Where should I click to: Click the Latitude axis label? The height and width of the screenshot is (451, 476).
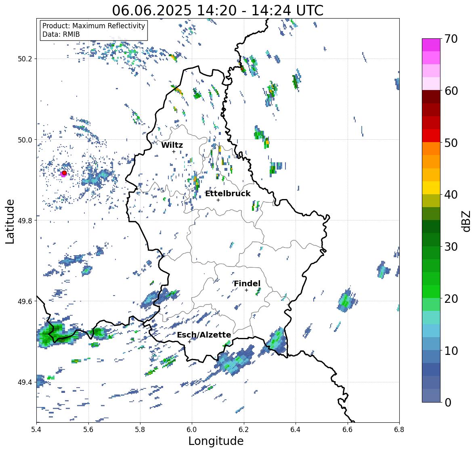pyautogui.click(x=10, y=222)
